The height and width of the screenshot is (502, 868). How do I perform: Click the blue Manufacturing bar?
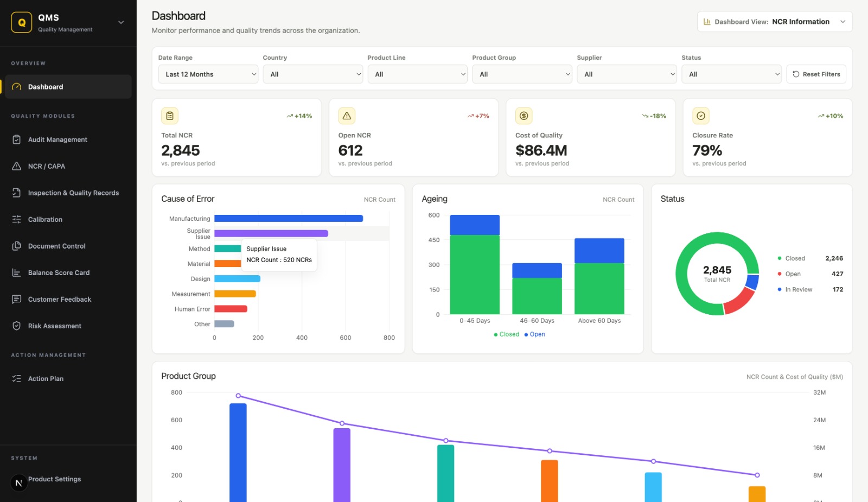289,219
